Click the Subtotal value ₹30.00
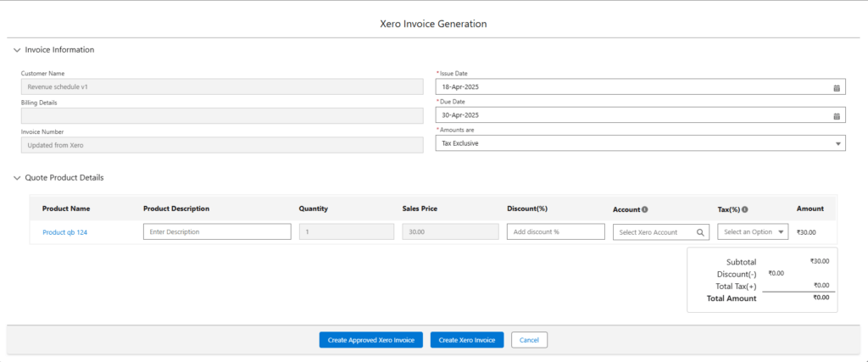868x362 pixels. 820,261
